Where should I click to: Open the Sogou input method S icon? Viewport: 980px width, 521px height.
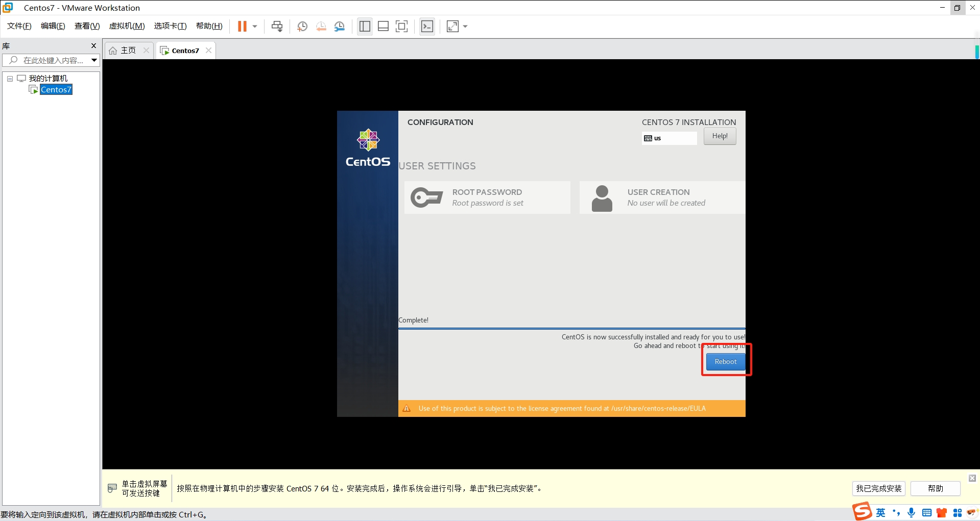point(862,512)
